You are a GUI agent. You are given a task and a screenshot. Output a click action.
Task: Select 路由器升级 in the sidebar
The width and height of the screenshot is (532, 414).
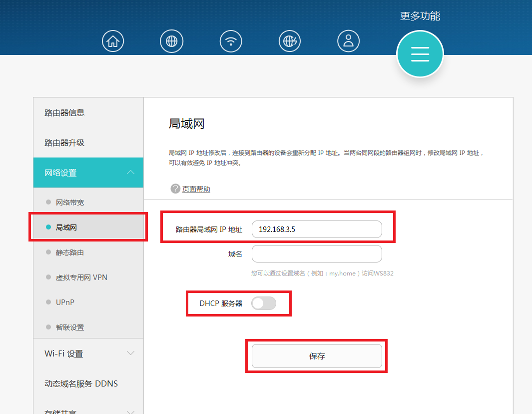coord(64,142)
